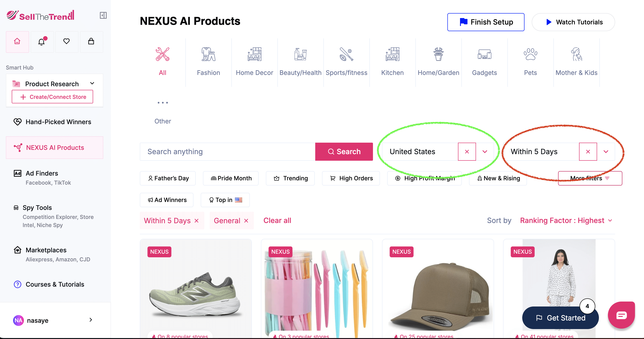Expand the nasaye account menu
This screenshot has width=644, height=339.
click(90, 320)
